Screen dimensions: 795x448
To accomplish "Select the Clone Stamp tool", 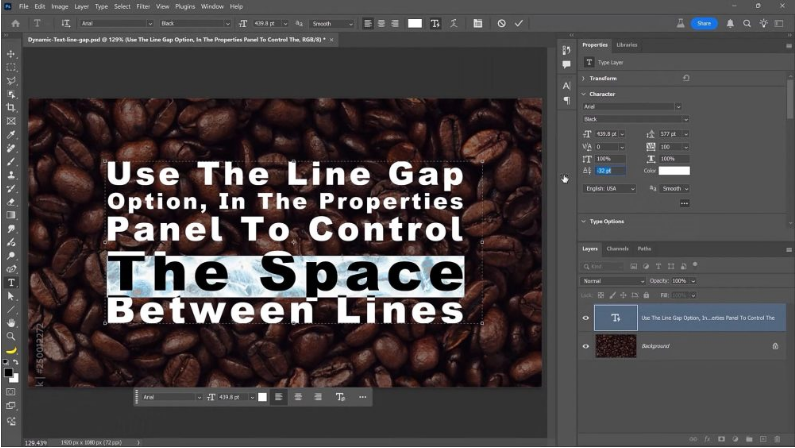I will (x=11, y=175).
